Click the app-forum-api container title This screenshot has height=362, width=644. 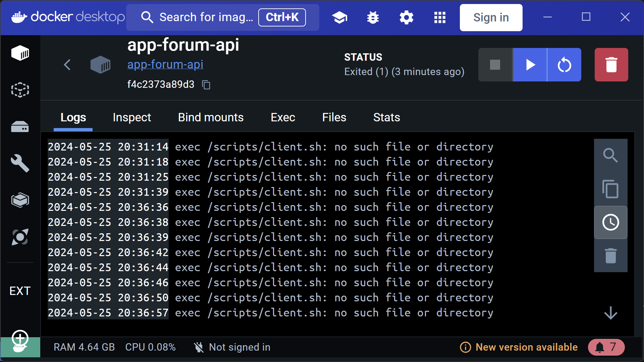(183, 45)
